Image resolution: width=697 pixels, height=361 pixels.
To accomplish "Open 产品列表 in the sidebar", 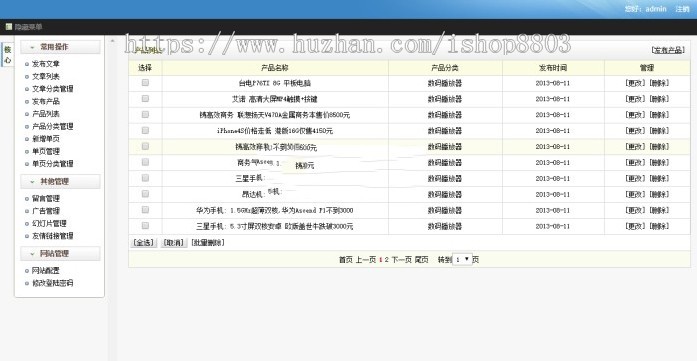I will pos(45,114).
